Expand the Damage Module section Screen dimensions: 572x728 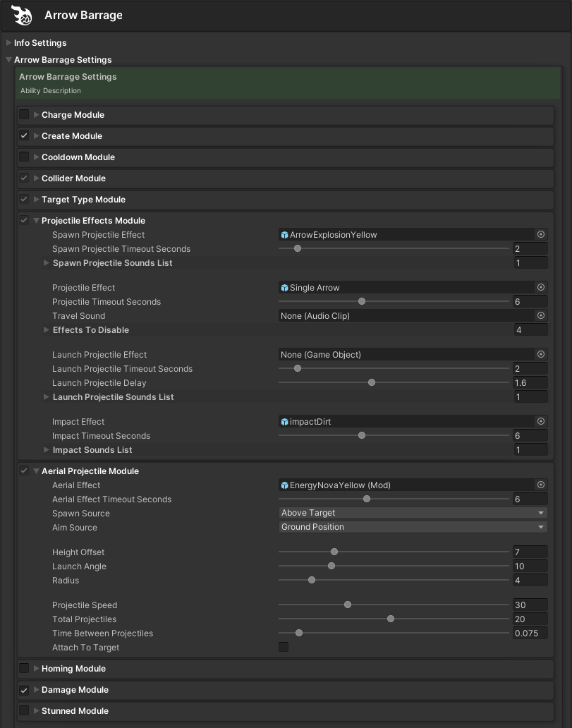pos(37,690)
